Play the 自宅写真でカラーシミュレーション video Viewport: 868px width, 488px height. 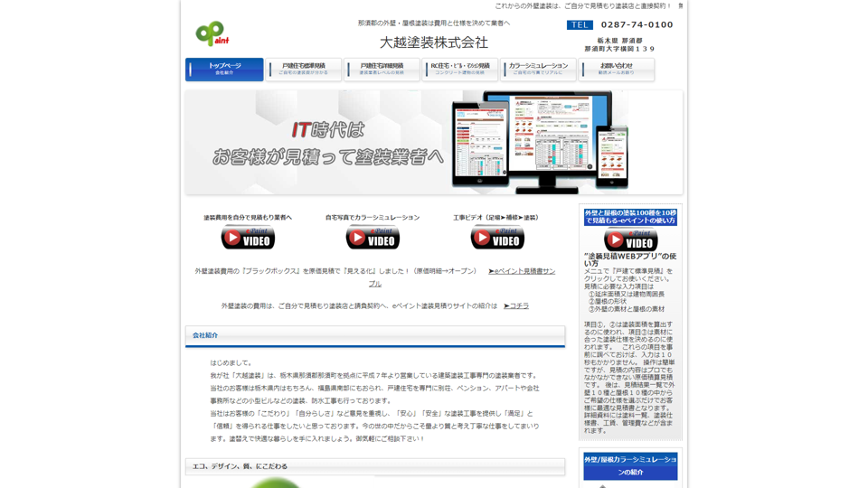click(373, 238)
